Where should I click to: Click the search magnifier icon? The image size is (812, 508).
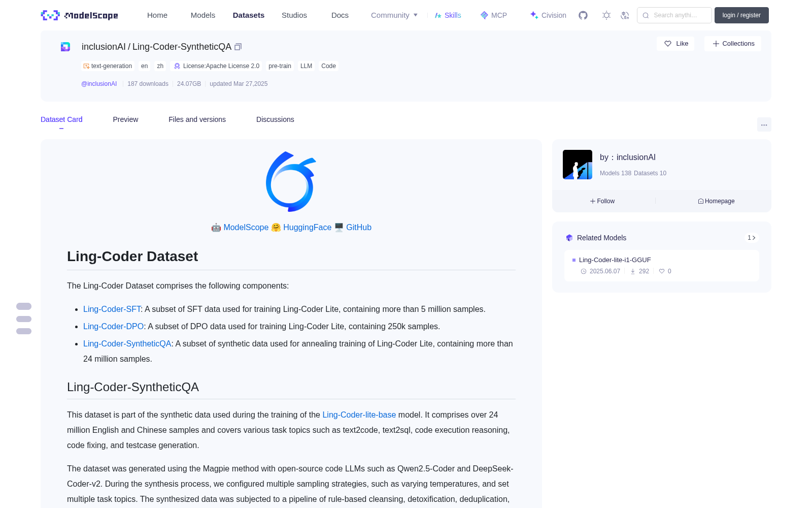(646, 15)
